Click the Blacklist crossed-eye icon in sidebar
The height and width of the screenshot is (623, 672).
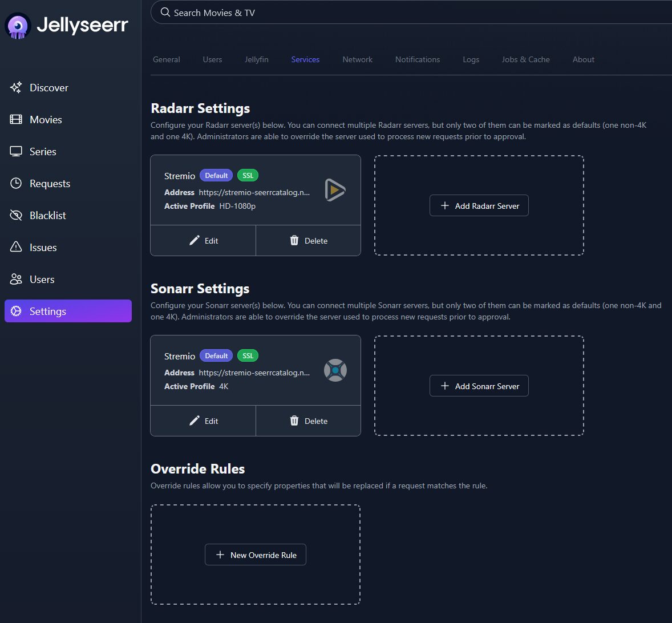16,215
